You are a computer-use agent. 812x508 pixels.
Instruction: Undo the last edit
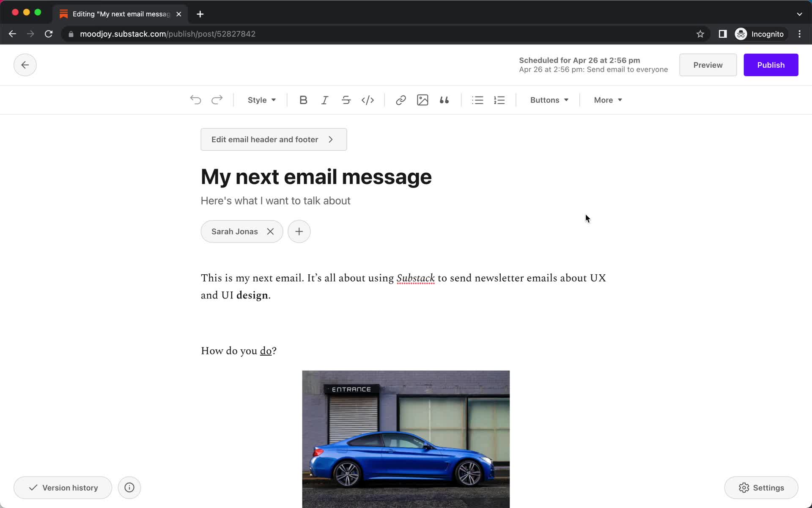pos(195,100)
